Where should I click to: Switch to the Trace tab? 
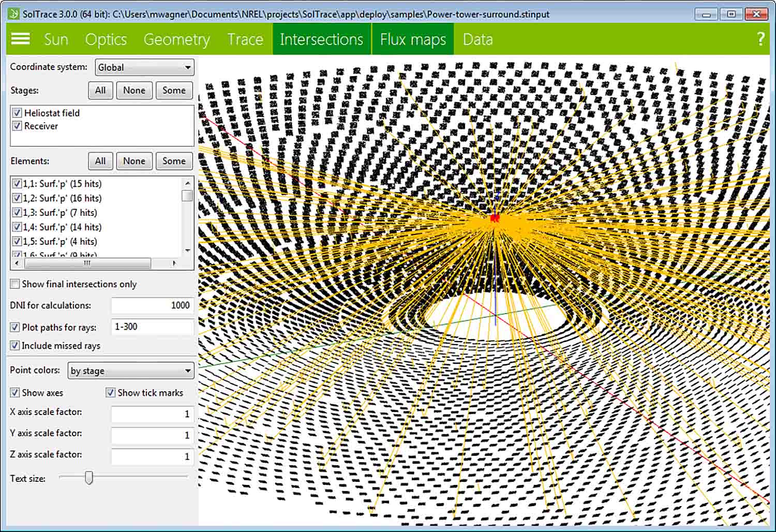coord(245,39)
